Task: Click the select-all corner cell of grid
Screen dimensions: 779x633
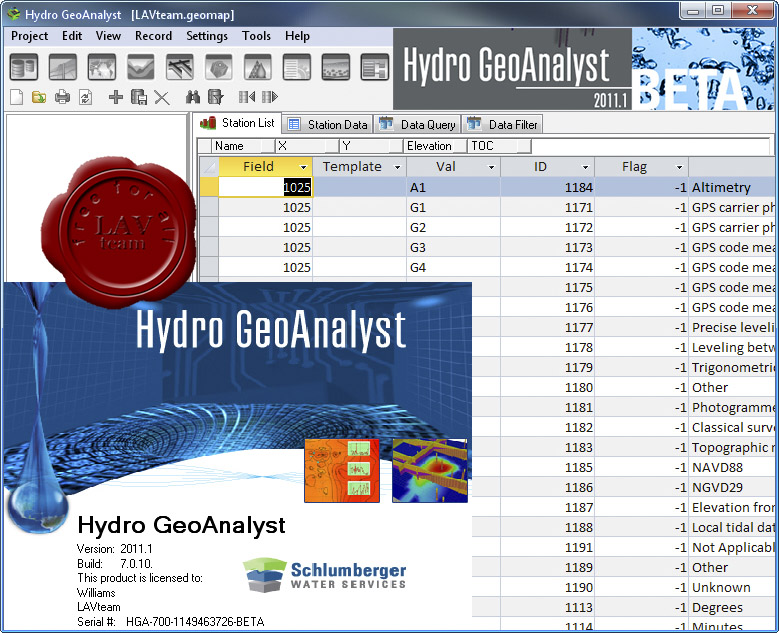Action: tap(209, 166)
